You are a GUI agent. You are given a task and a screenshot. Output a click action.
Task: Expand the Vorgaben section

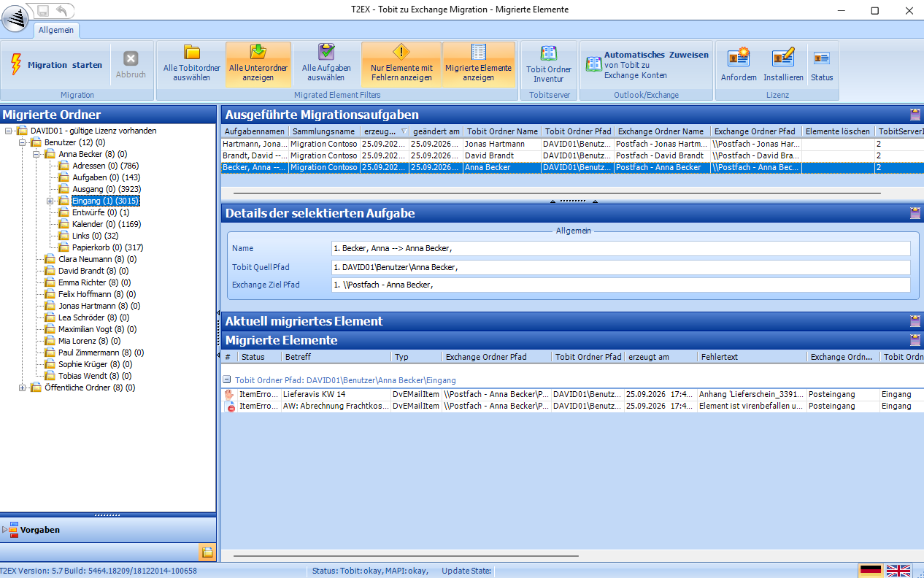[x=5, y=530]
